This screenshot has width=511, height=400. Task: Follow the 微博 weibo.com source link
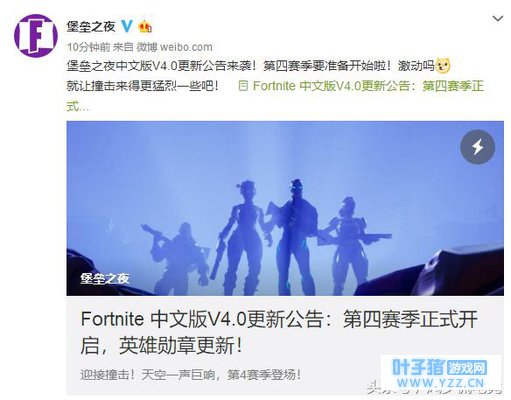(x=174, y=47)
